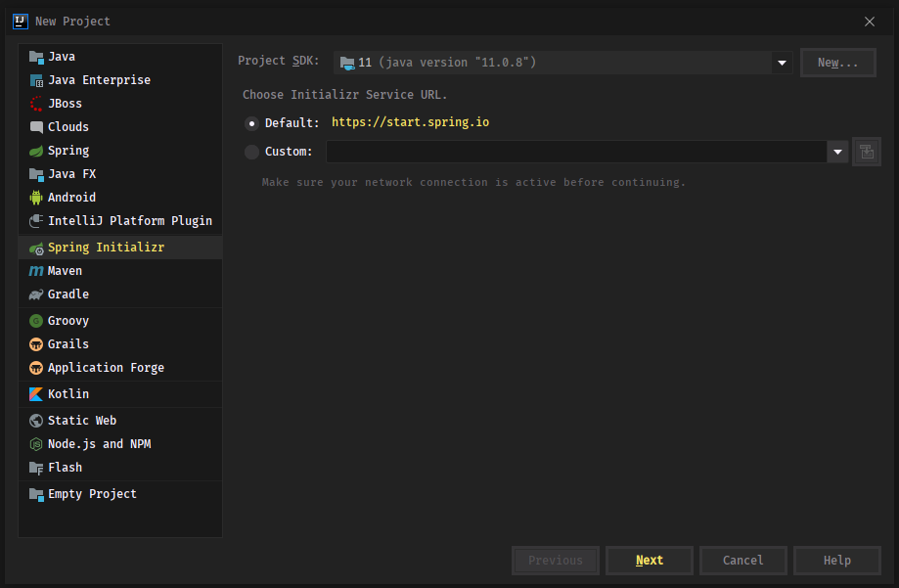Click the Grails icon
The width and height of the screenshot is (899, 588).
(36, 344)
